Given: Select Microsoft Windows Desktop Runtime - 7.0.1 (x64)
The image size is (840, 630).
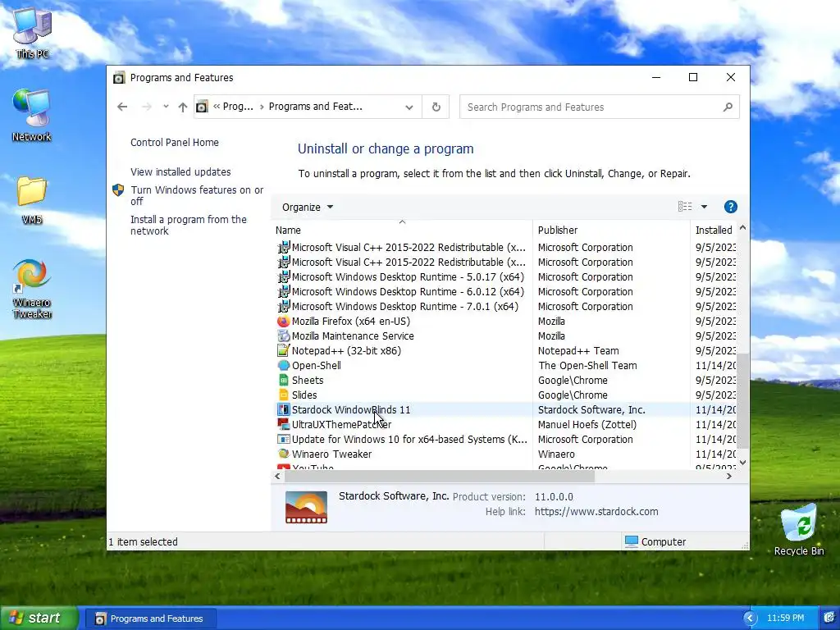Looking at the screenshot, I should pos(405,307).
